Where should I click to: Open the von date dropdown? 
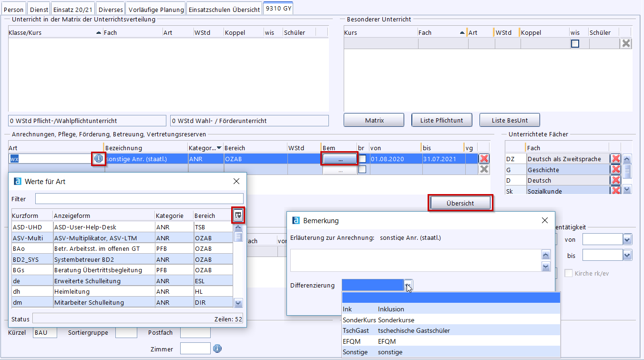(627, 239)
